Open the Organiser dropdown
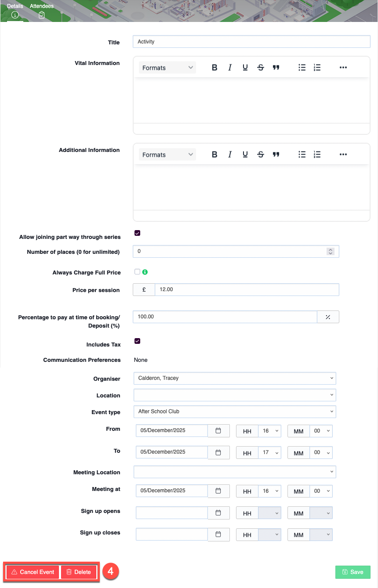The image size is (378, 588). tap(234, 378)
